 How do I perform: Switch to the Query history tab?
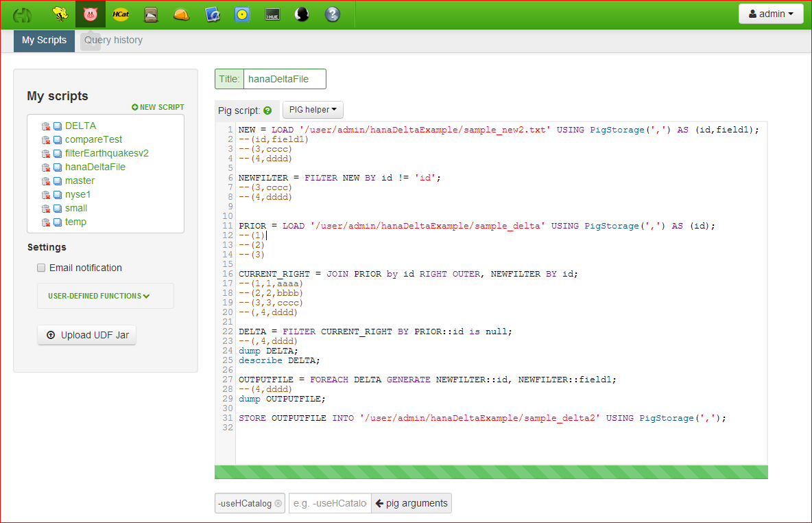113,40
